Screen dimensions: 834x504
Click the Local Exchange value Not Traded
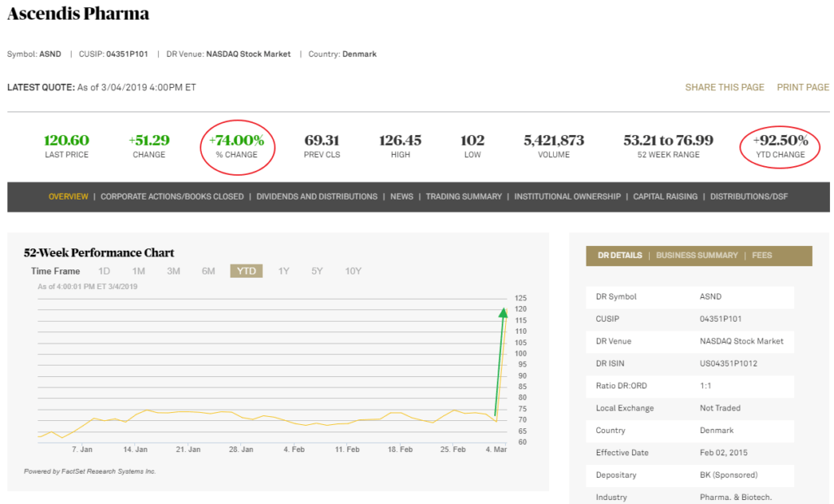(x=720, y=408)
